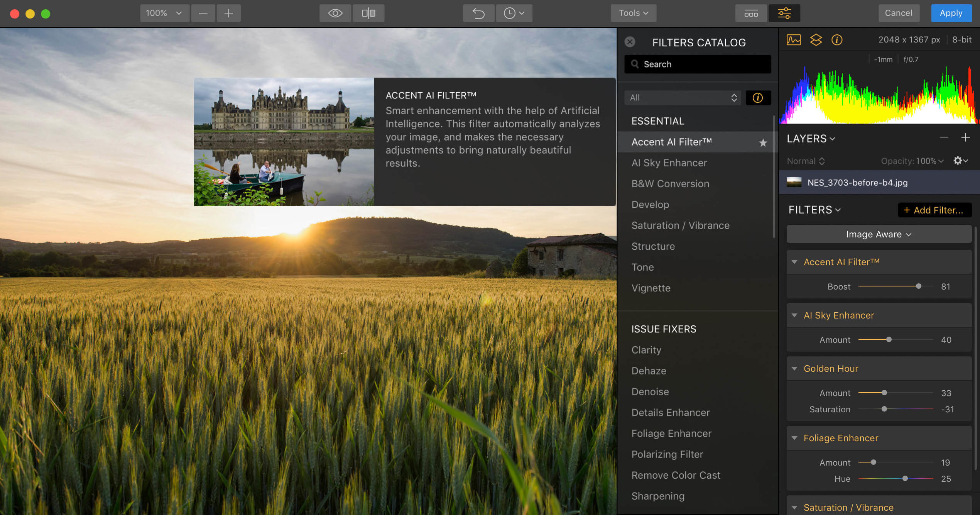Click the histogram icon
Screen dimensions: 980x515
793,40
